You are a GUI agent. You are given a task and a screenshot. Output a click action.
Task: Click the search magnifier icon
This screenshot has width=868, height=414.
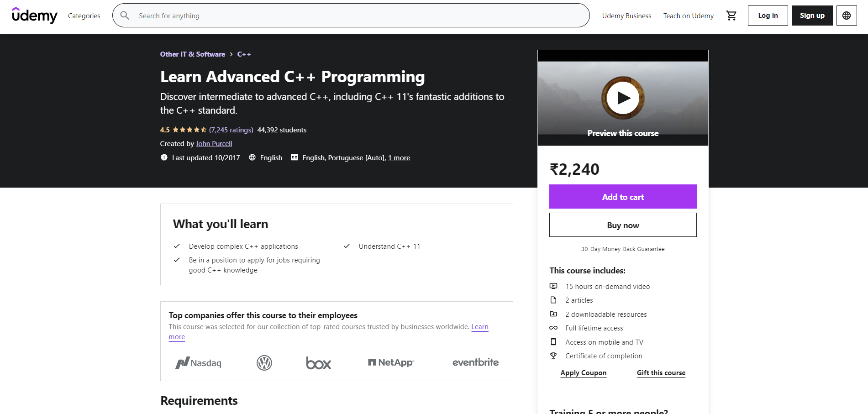click(125, 16)
